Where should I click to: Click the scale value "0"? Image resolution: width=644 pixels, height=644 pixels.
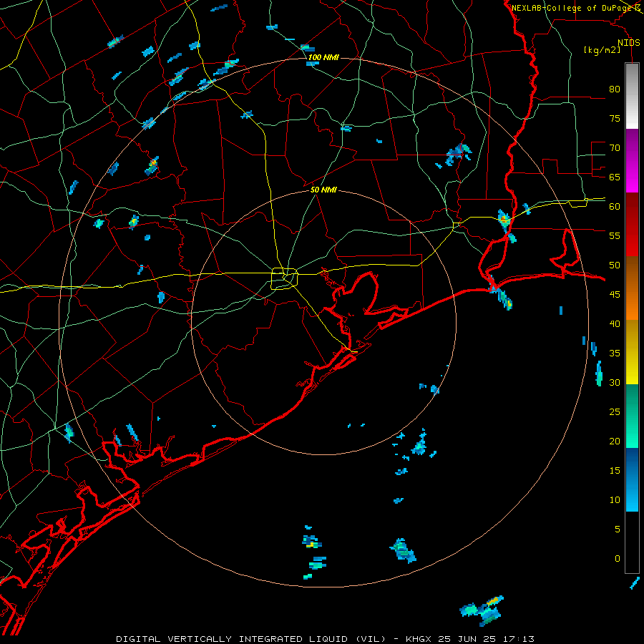coord(618,559)
